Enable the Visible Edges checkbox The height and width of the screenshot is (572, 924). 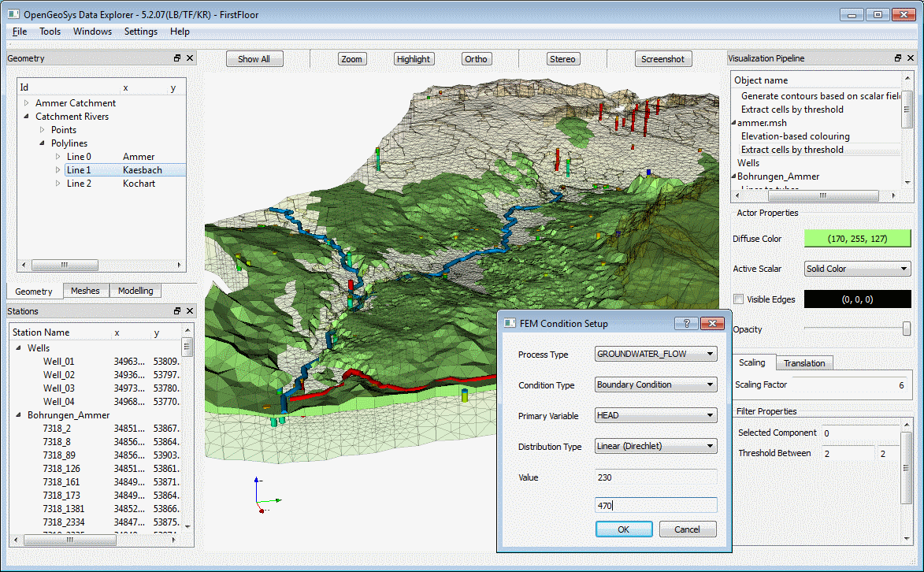click(738, 299)
